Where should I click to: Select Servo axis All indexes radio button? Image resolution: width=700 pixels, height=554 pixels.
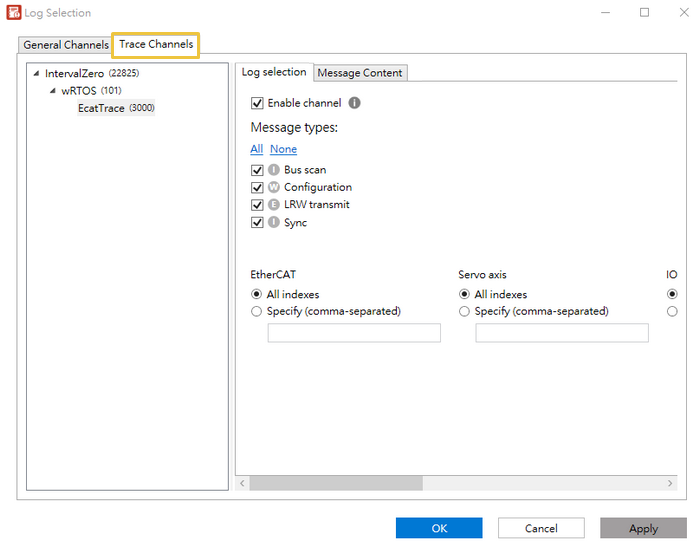point(464,295)
